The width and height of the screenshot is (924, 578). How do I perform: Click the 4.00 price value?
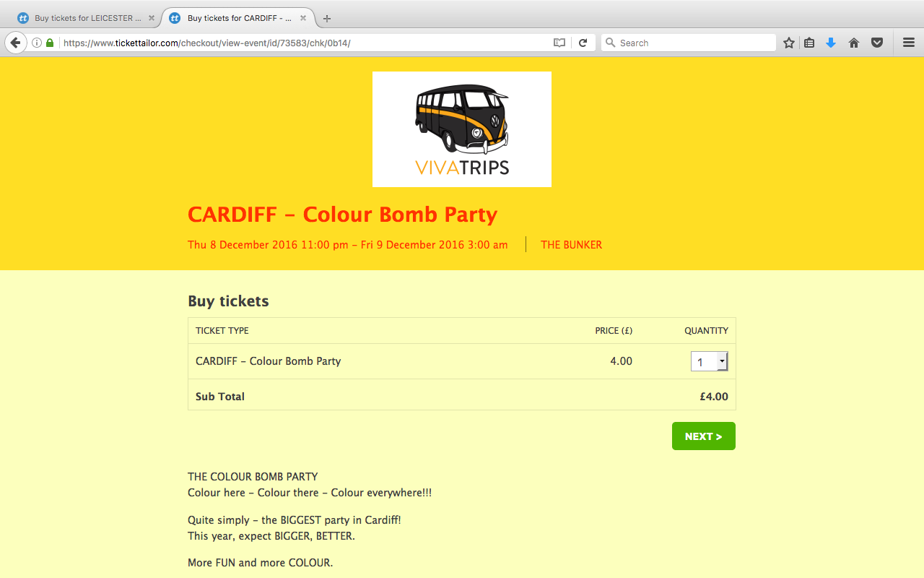click(622, 361)
